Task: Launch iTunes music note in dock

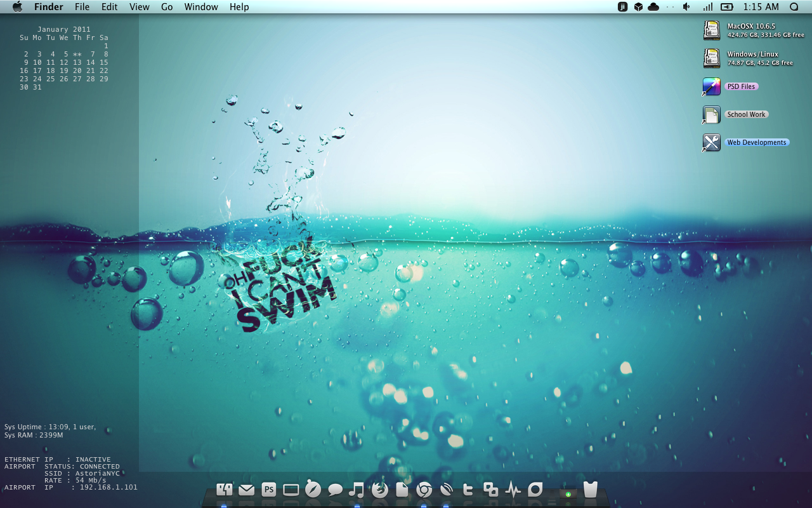Action: coord(357,490)
